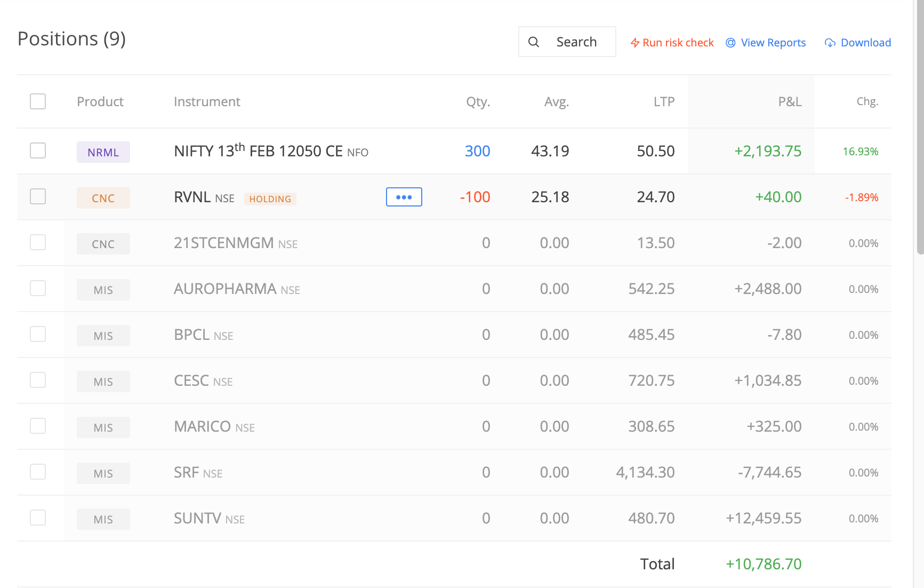Viewport: 924px width, 588px height.
Task: Sort by the Instrument column header
Action: (207, 101)
